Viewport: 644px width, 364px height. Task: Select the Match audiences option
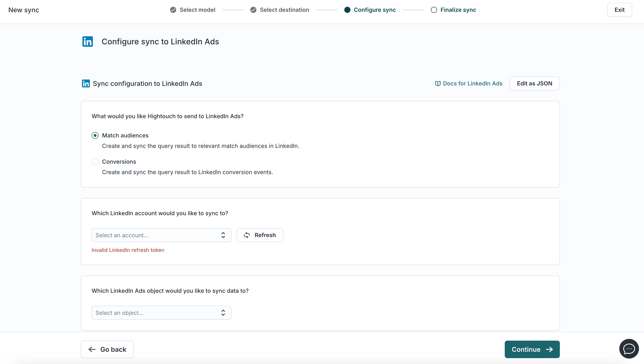click(95, 135)
